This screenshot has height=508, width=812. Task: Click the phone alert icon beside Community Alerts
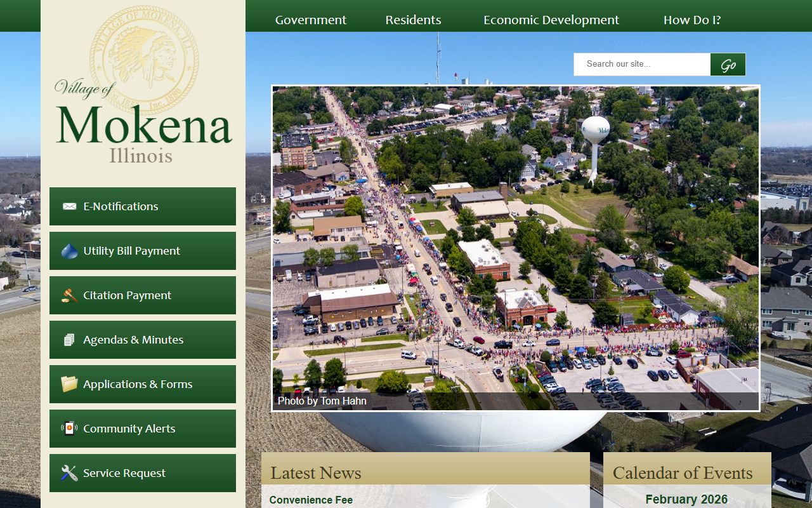pyautogui.click(x=69, y=428)
